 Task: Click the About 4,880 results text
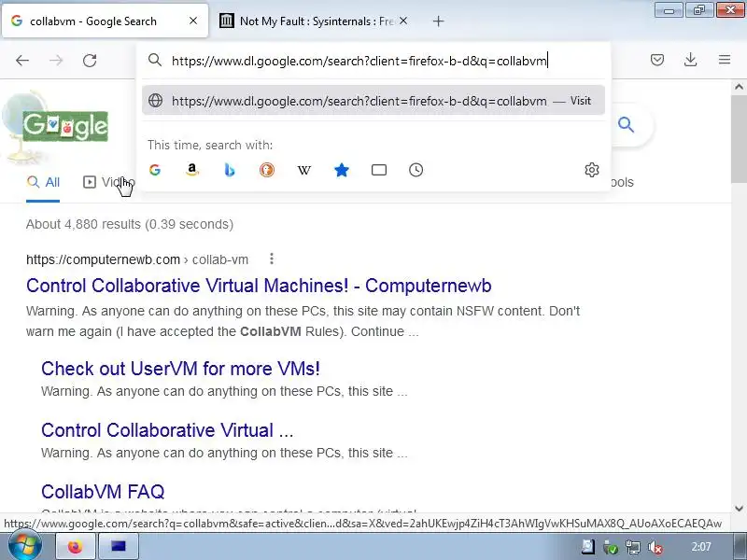click(x=130, y=224)
